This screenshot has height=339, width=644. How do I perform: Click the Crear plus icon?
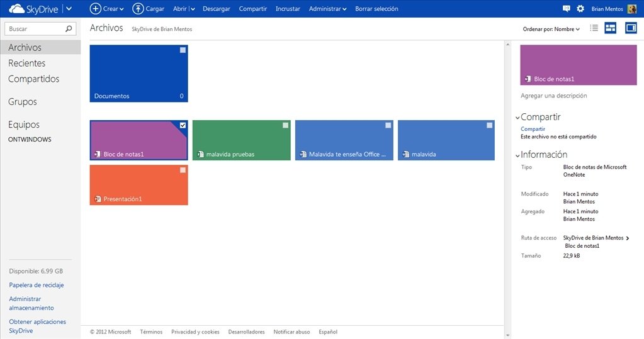[x=95, y=9]
